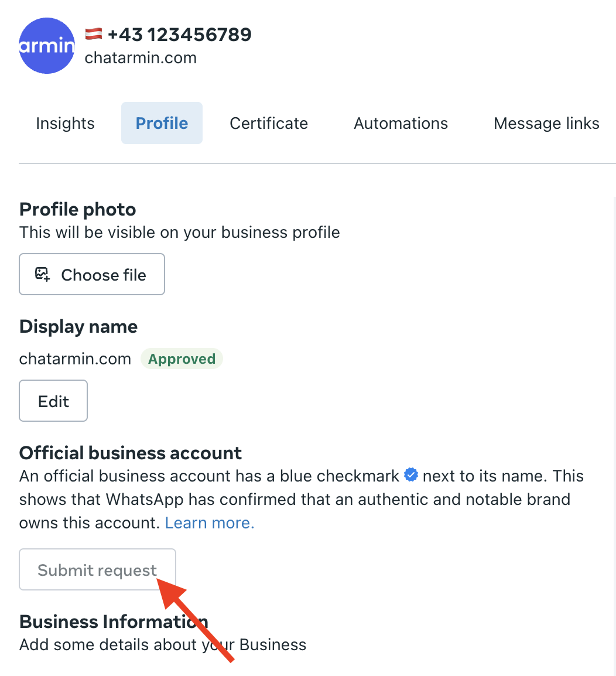Select the Profile tab
This screenshot has width=616, height=676.
(x=162, y=124)
